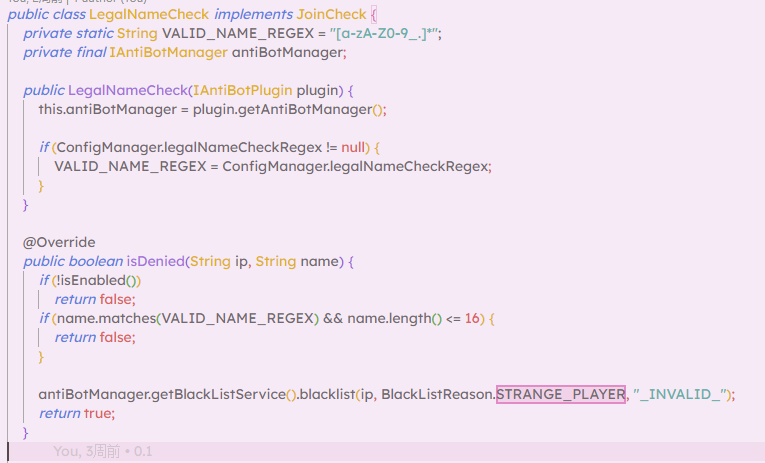This screenshot has width=765, height=463.
Task: Click the number 16 literal
Action: tap(472, 319)
